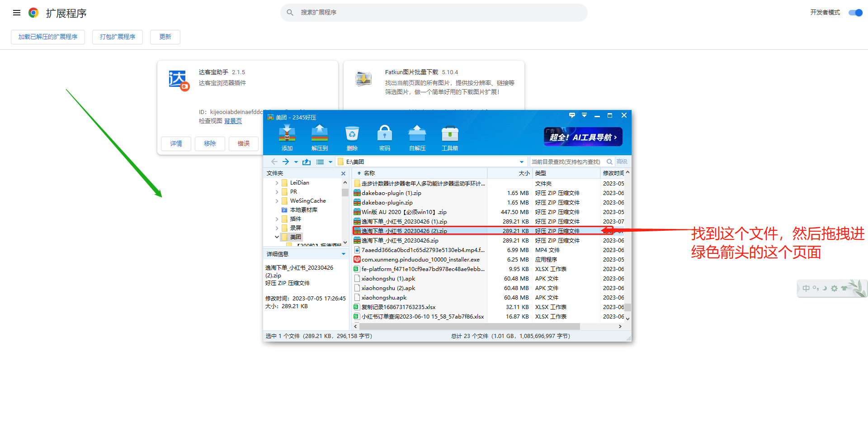Click the 删除 (Delete) recycle bin icon

pos(352,138)
